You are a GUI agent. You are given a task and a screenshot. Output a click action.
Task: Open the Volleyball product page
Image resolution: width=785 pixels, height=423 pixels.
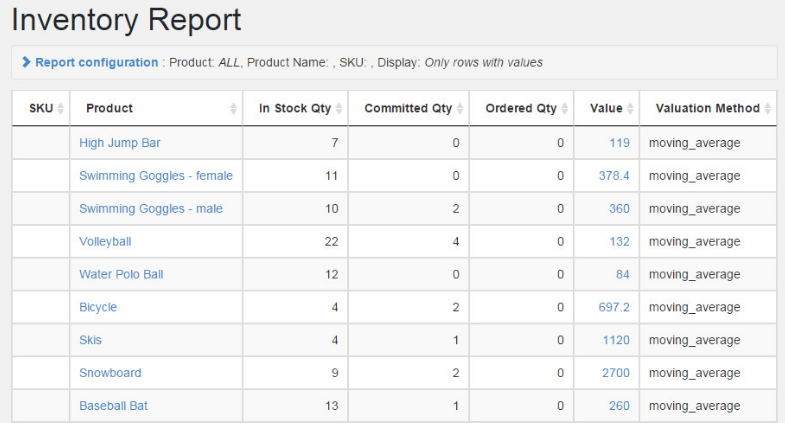coord(105,242)
